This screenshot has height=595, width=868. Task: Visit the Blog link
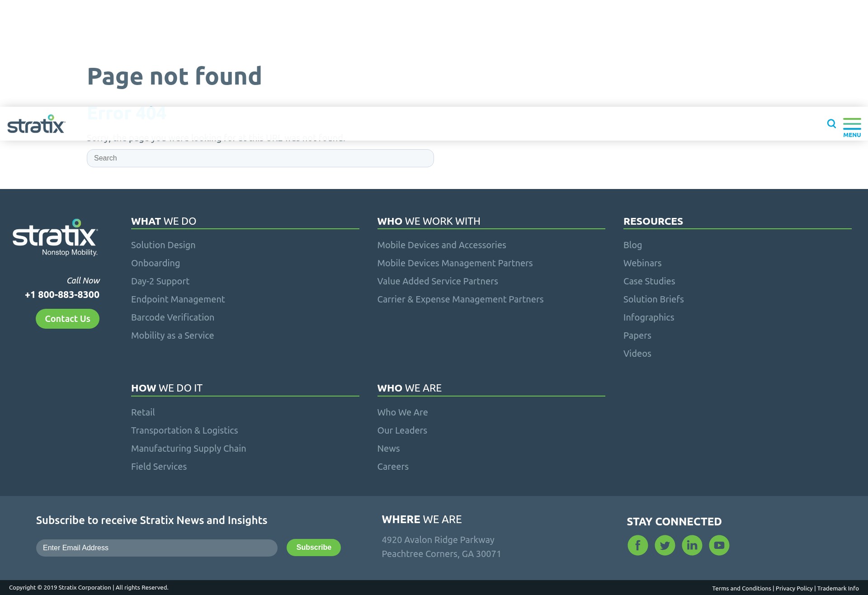[x=632, y=245]
